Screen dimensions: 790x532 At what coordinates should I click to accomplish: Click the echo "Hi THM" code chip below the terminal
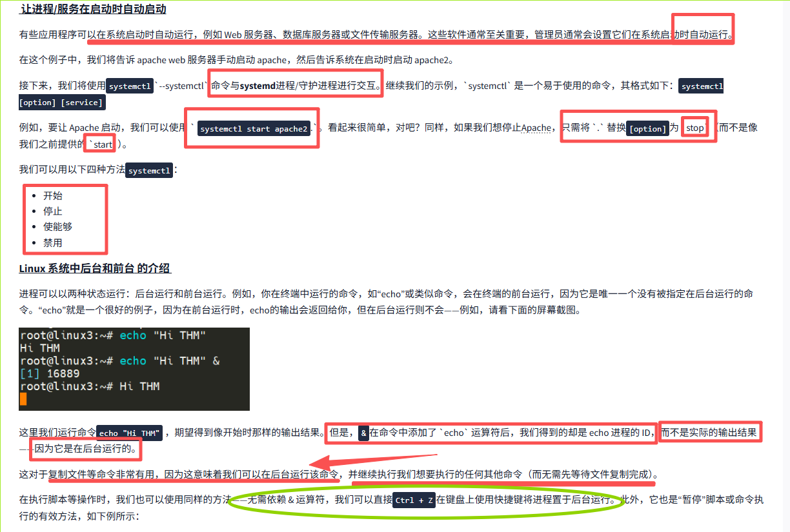[129, 433]
